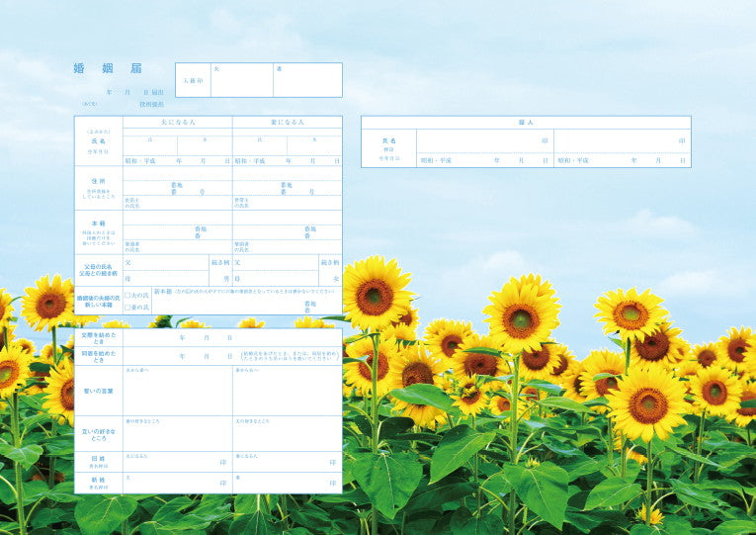Check the 夫の氏 checkbox
The image size is (756, 535).
[x=126, y=295]
